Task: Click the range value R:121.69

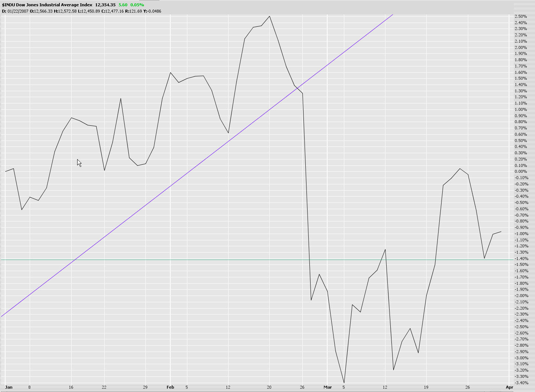Action: (x=134, y=11)
